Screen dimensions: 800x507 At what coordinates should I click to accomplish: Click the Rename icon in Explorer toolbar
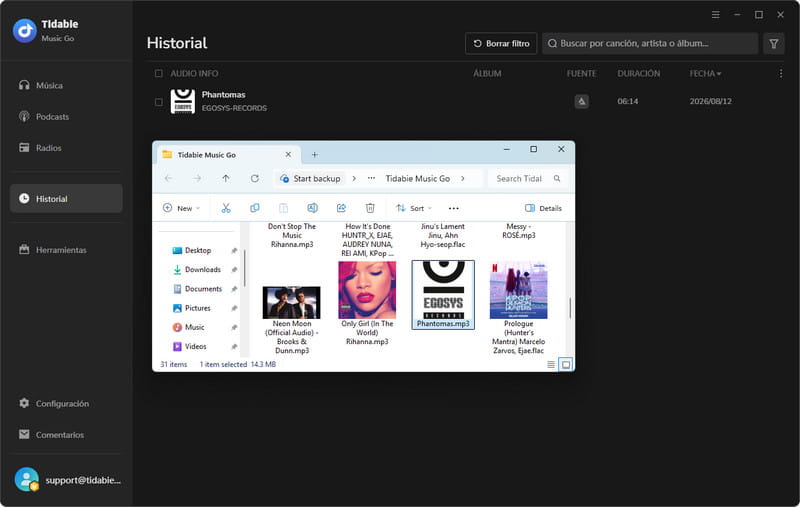click(x=312, y=208)
